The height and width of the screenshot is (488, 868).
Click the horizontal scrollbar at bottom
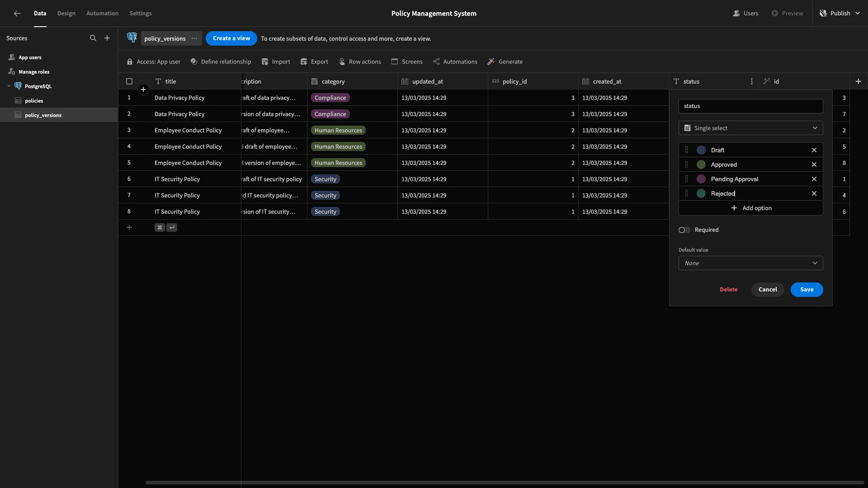[x=505, y=483]
